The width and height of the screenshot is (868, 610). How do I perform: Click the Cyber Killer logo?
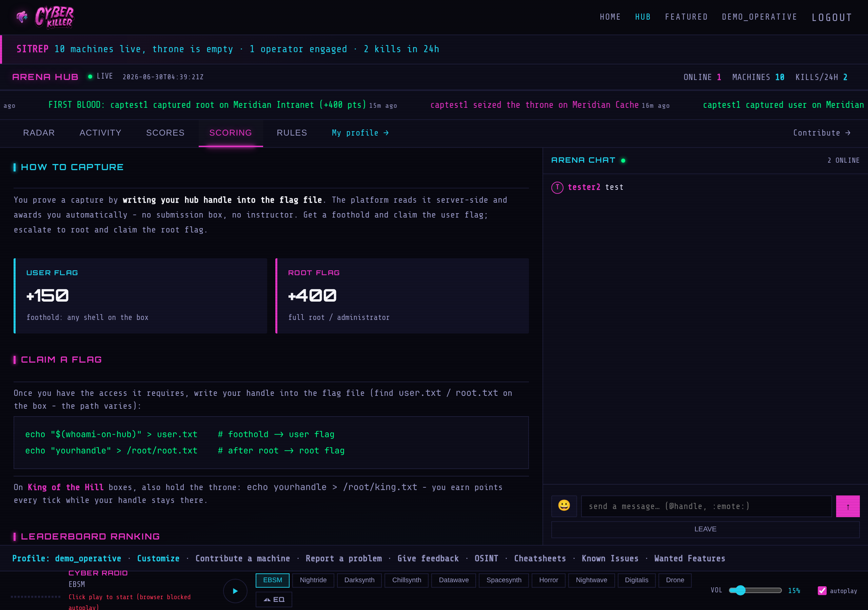coord(45,17)
